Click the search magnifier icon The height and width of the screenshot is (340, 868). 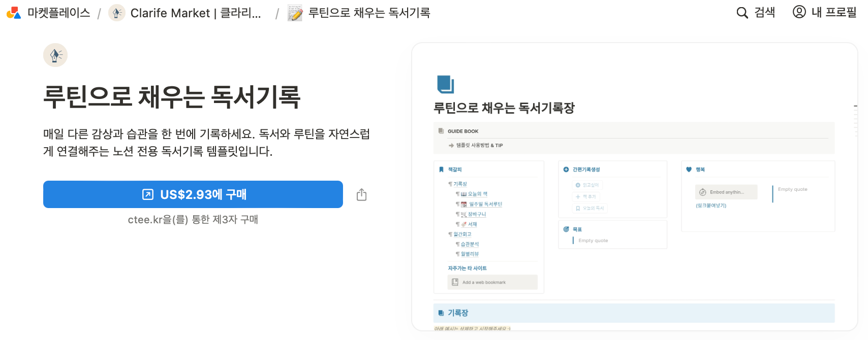point(742,13)
